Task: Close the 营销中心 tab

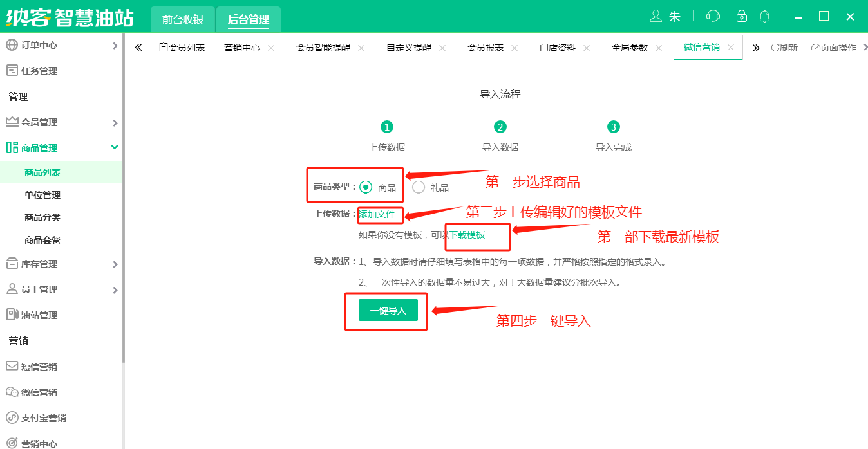Action: 271,48
